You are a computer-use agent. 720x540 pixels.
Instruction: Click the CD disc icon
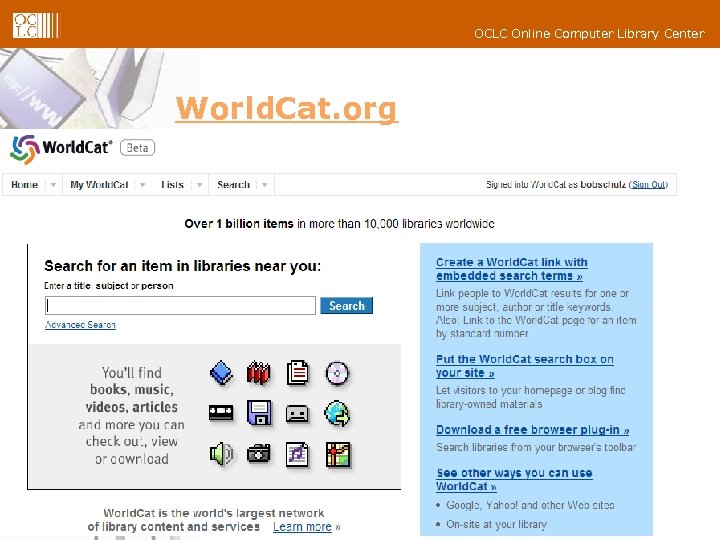(x=338, y=373)
